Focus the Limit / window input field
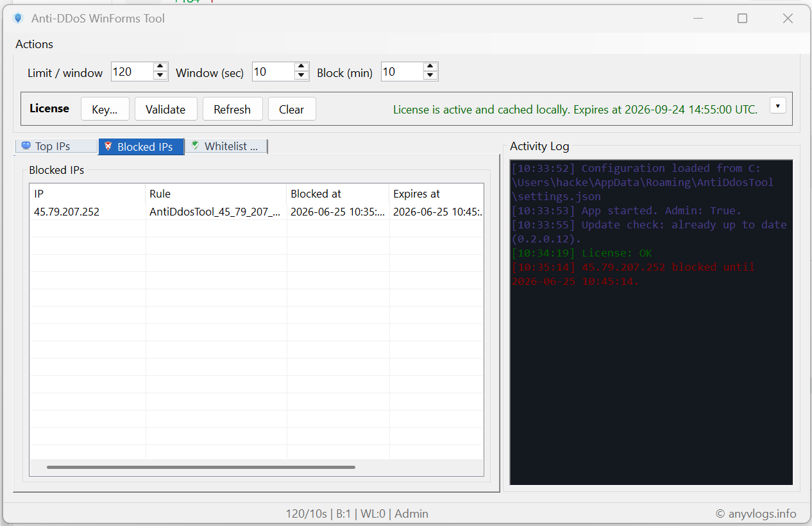The height and width of the screenshot is (526, 812). click(x=132, y=72)
